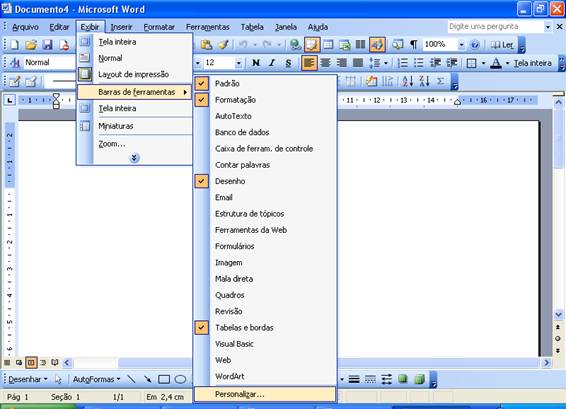Click the Insert hyperlink globe icon
Viewport: 566px width, 409px height.
click(296, 45)
